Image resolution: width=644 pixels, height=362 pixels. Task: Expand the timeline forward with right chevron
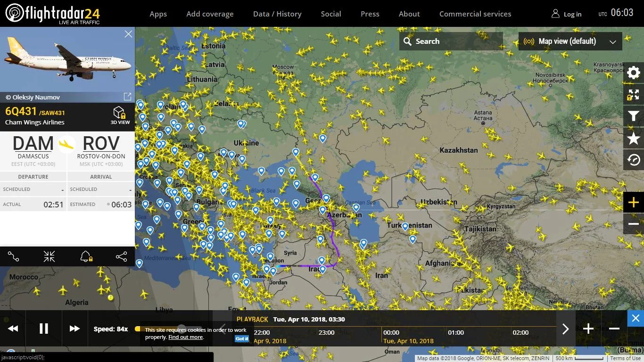(x=565, y=329)
